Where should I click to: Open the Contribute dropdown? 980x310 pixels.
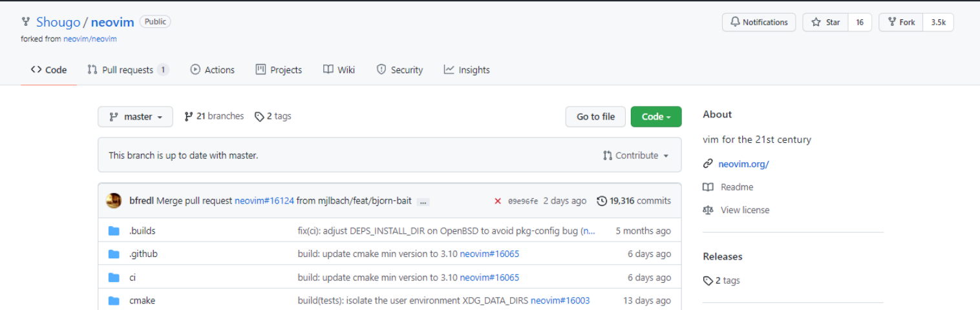(635, 156)
